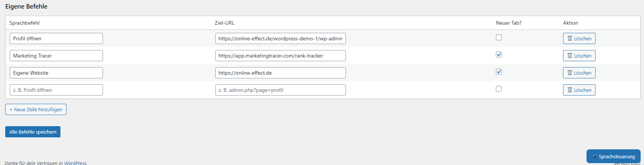Viewport: 644px width, 165px height.
Task: Add a new row with Neue Zeile hinzufügen
Action: (x=36, y=109)
